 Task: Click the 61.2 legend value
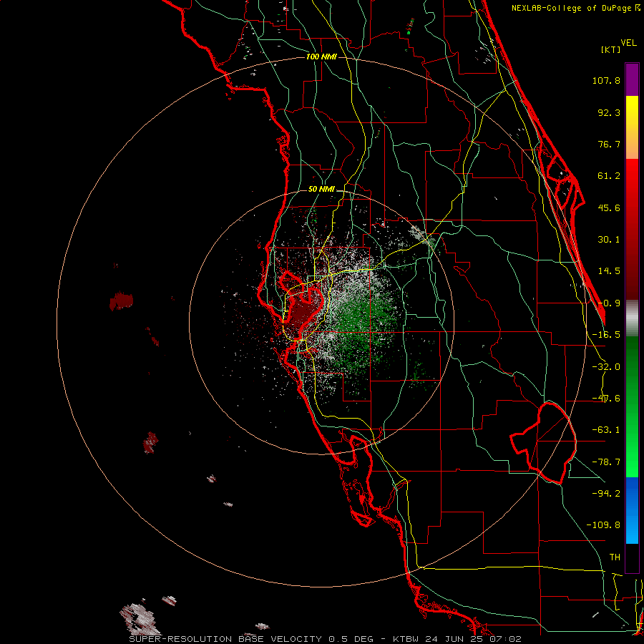[x=609, y=176]
